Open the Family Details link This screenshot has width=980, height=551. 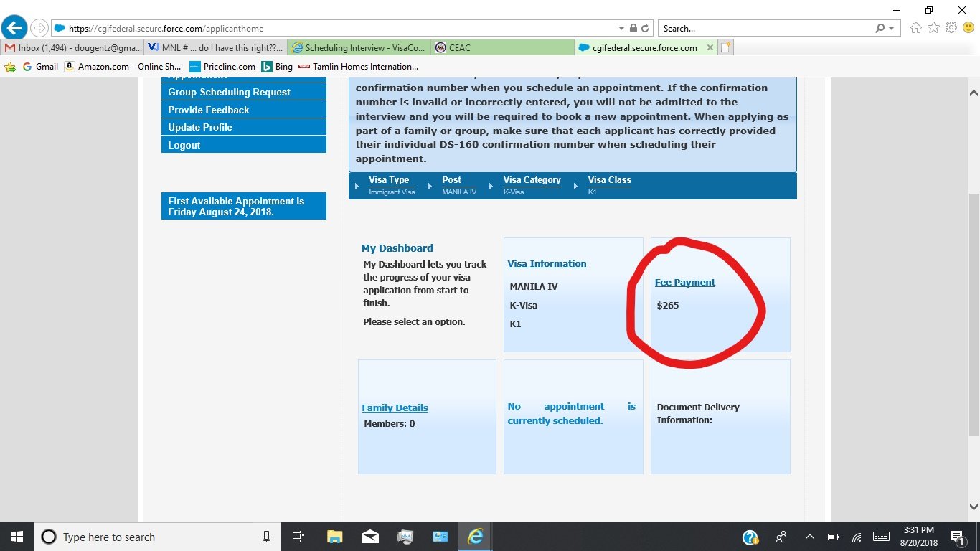[395, 408]
